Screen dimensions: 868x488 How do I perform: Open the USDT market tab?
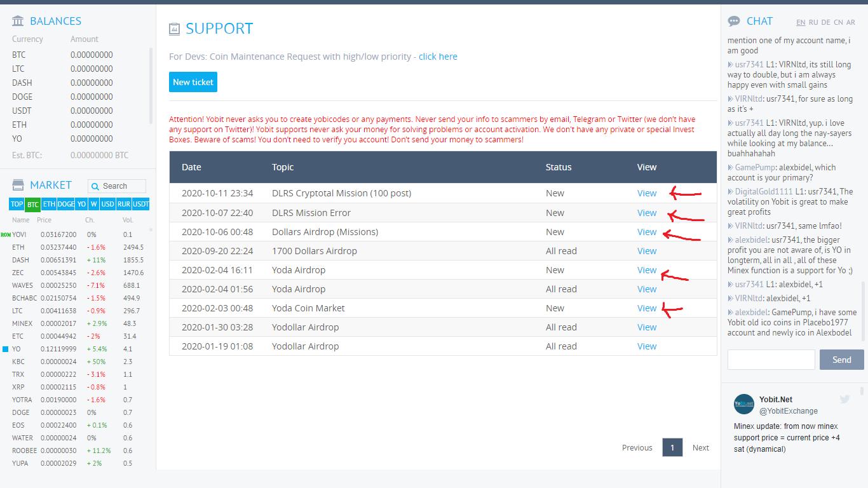point(140,204)
